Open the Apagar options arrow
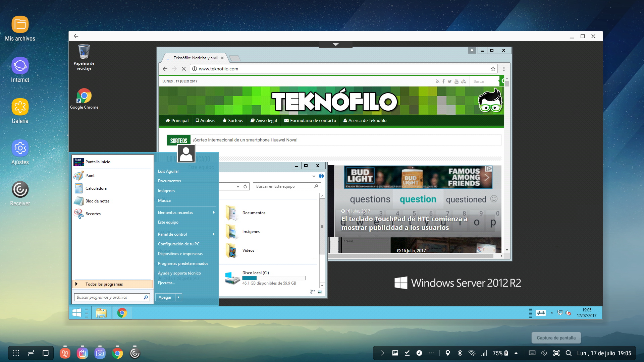The width and height of the screenshot is (644, 362). pyautogui.click(x=178, y=297)
